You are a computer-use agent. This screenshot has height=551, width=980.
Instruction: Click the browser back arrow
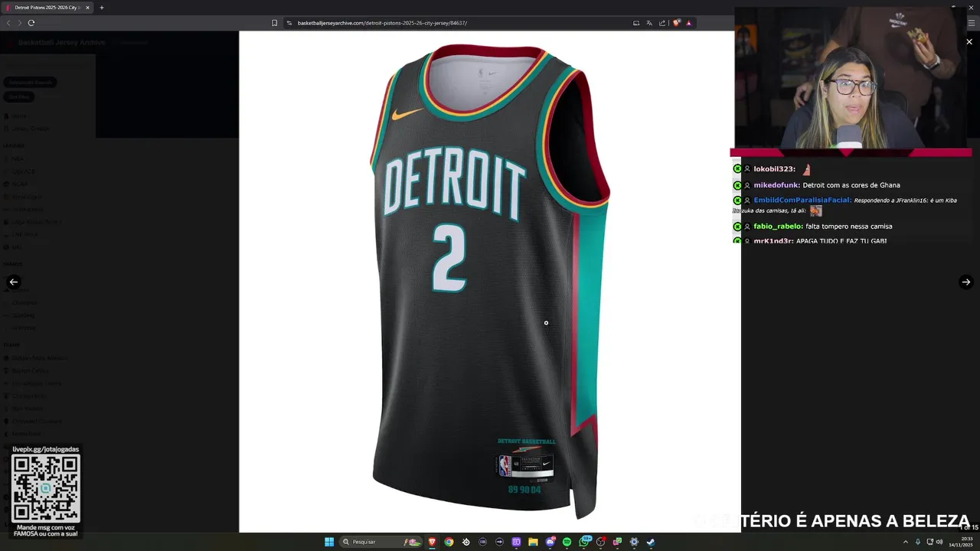click(x=8, y=23)
